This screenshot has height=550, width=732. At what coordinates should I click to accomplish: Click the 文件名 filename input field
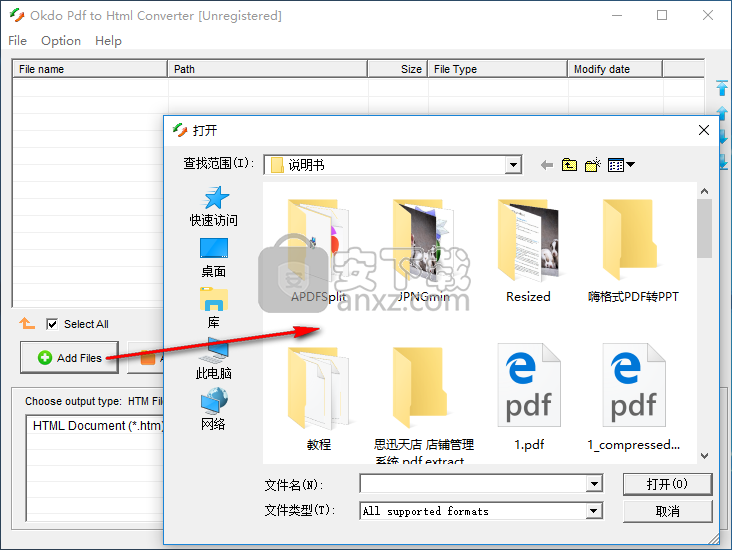tap(473, 484)
